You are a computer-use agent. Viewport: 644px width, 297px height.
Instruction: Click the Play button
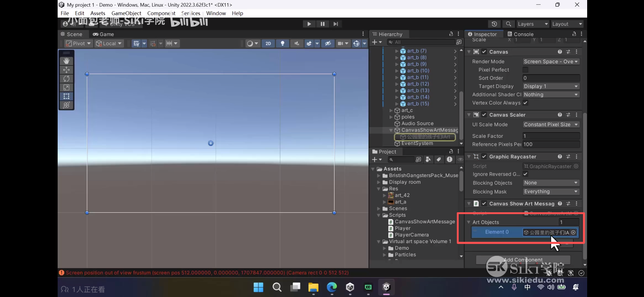[x=309, y=24]
